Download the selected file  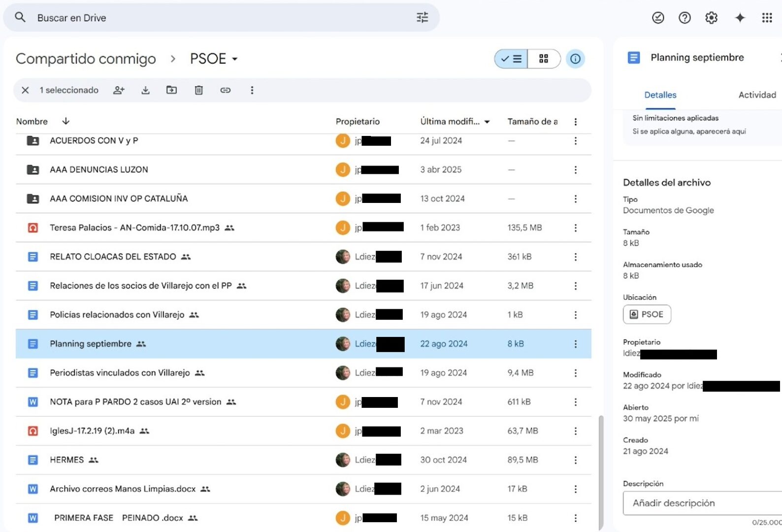pos(145,90)
